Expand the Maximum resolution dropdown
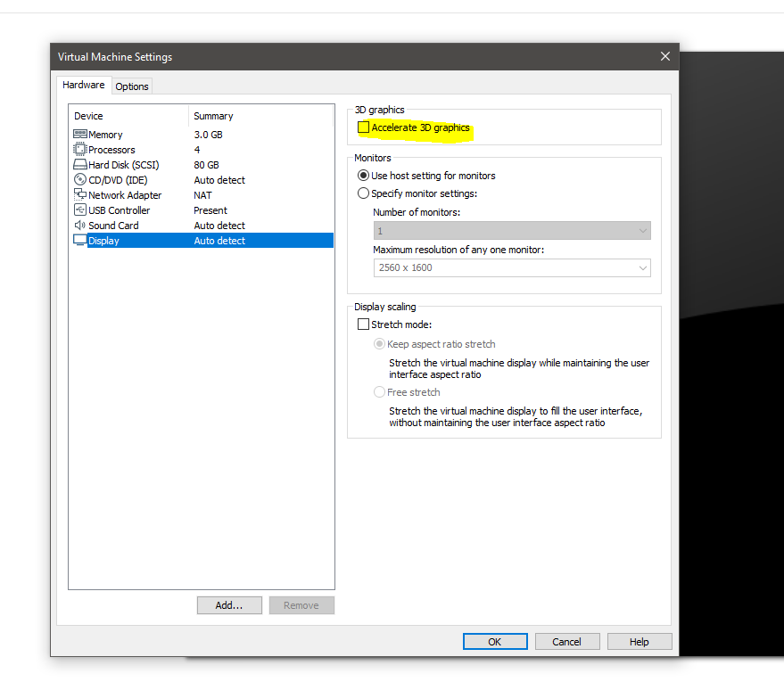The width and height of the screenshot is (784, 690). [x=512, y=267]
